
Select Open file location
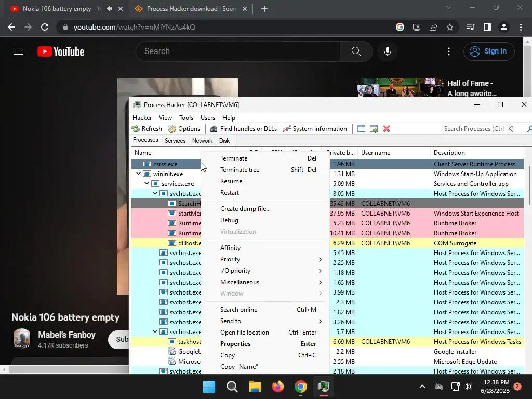point(265,332)
